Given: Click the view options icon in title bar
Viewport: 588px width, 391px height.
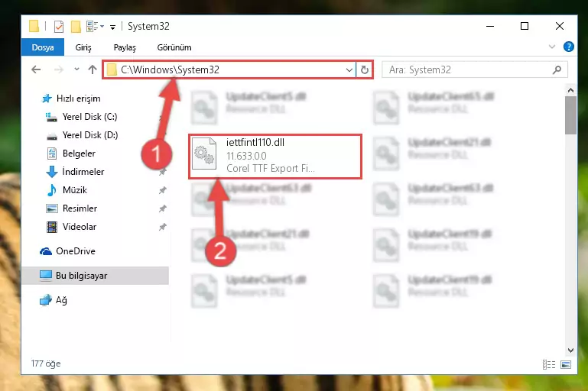Looking at the screenshot, I should pyautogui.click(x=95, y=27).
